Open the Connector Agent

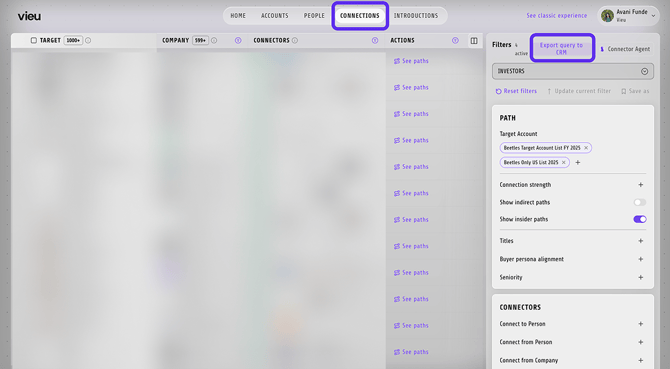point(625,49)
